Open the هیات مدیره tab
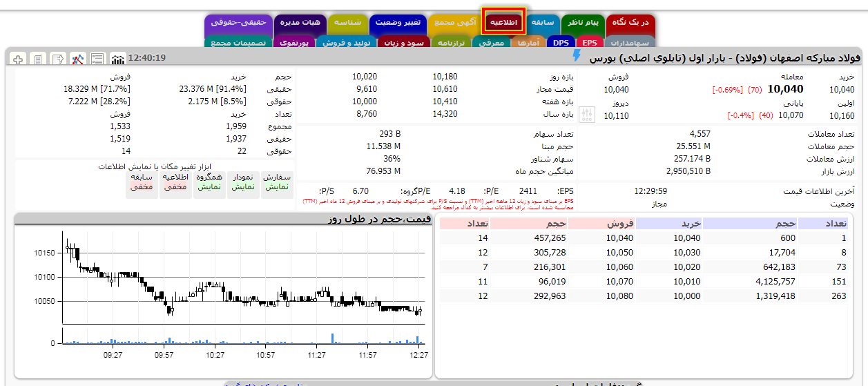The height and width of the screenshot is (386, 868). tap(299, 23)
